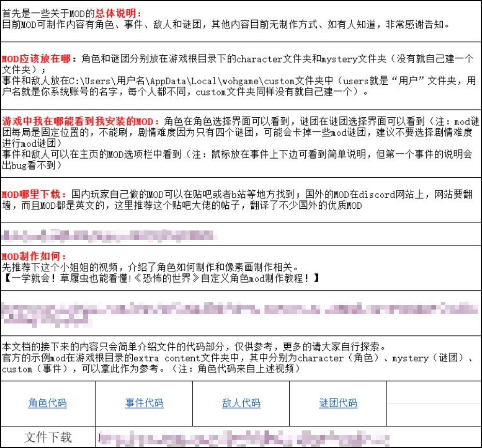482x448 pixels.
Task: Click the red heading MOD哪里下载
Action: coord(31,194)
